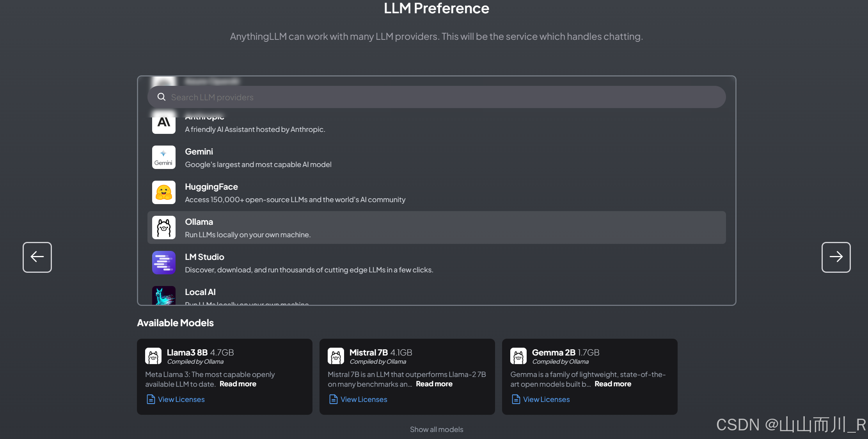Screen dimensions: 868x439
Task: Click 'Discover, download, and run thousands' description
Action: 309,270
